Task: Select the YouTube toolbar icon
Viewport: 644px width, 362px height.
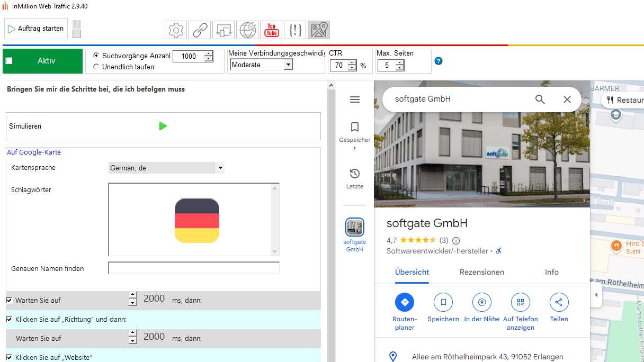Action: pyautogui.click(x=271, y=30)
